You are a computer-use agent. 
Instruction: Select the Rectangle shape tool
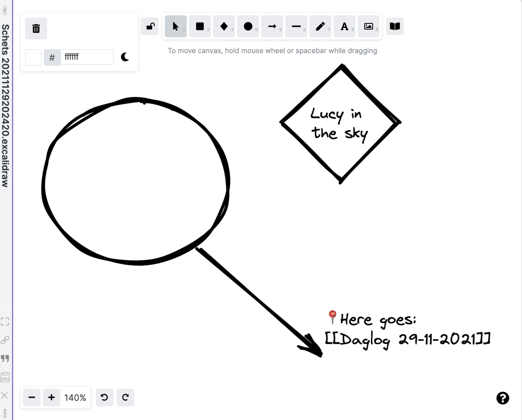[200, 26]
